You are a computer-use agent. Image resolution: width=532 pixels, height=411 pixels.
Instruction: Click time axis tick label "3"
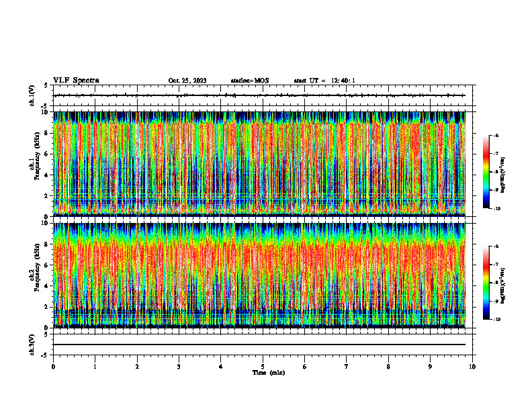pyautogui.click(x=179, y=367)
